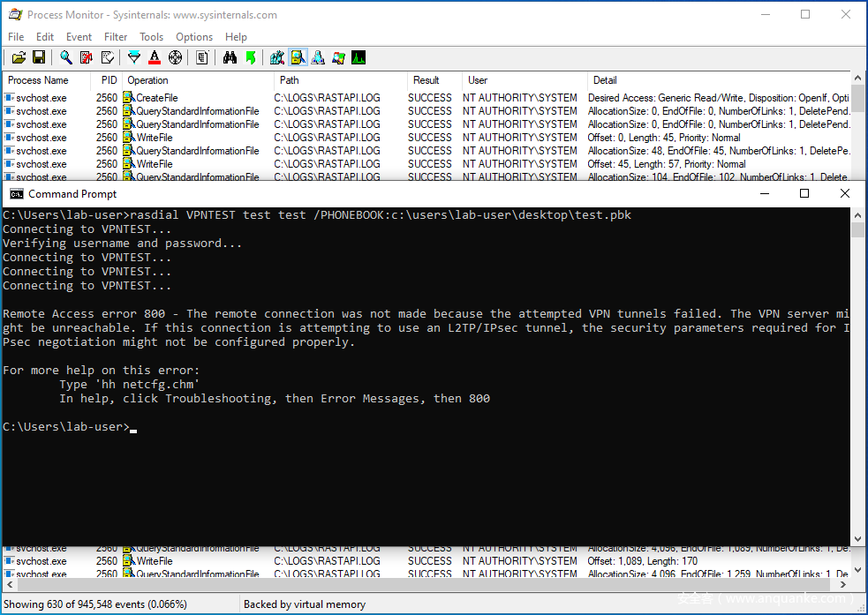Click the Command Prompt vertical scrollbar down arrow
868x615 pixels.
click(x=857, y=538)
